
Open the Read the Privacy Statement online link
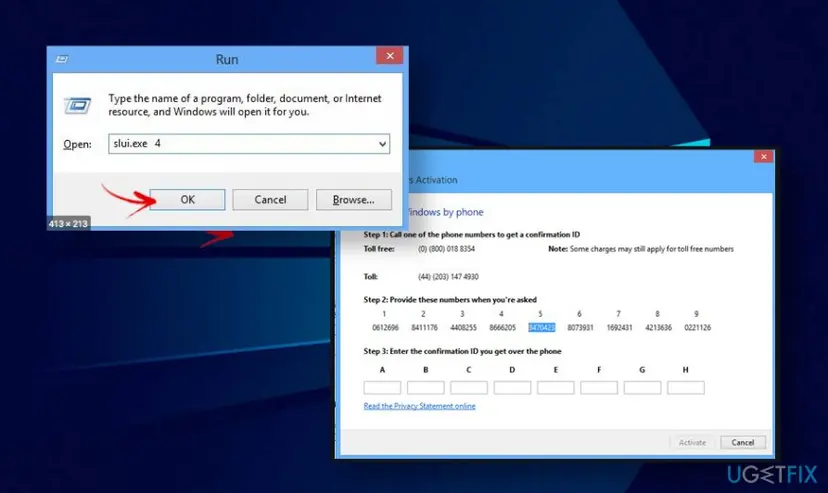point(419,406)
